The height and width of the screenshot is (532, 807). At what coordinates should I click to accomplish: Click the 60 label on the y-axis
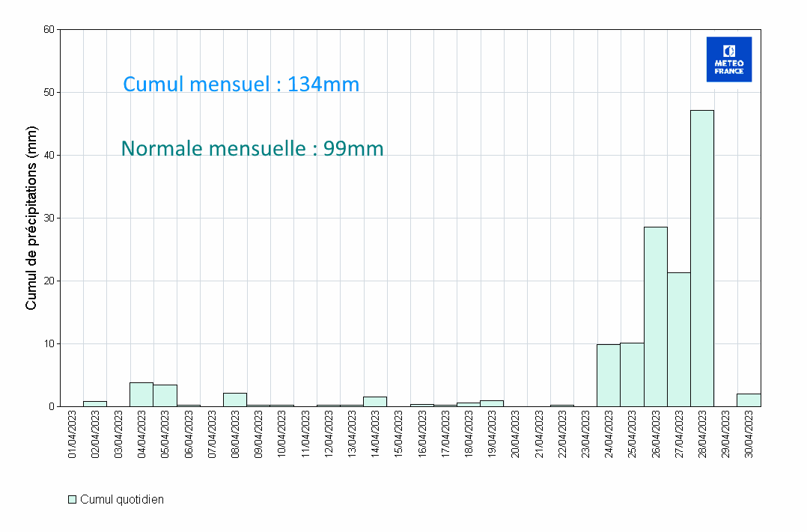[49, 30]
